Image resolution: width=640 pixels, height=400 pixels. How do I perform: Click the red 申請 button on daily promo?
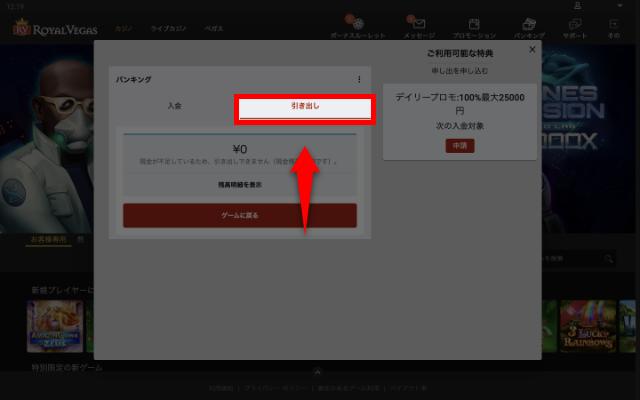coord(460,146)
